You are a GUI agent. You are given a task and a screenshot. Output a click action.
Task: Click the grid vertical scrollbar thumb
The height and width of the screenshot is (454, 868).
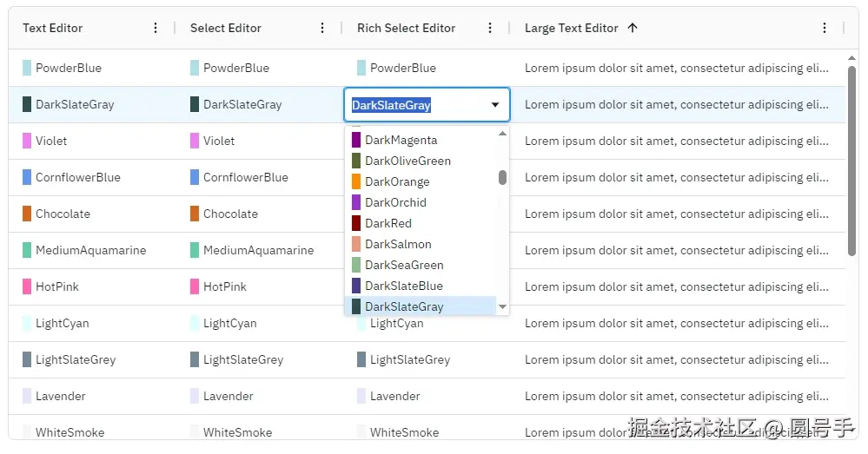click(x=851, y=161)
